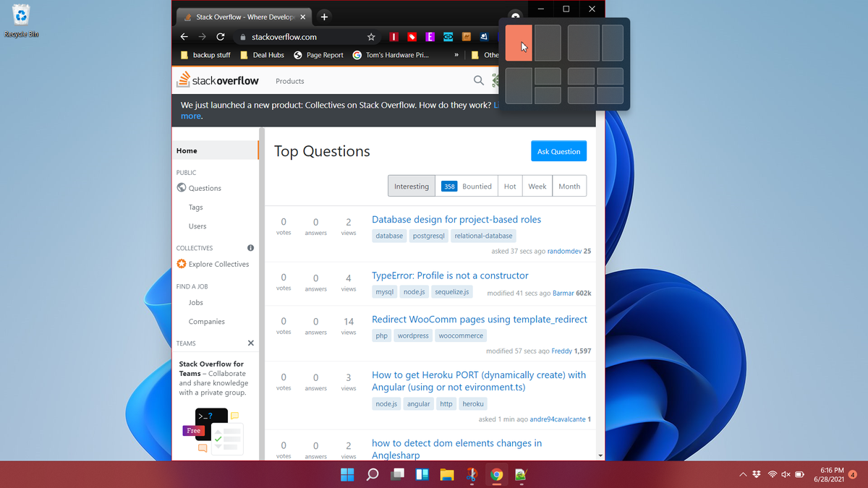Image resolution: width=868 pixels, height=488 pixels.
Task: Switch to the Week filter
Action: (x=537, y=186)
